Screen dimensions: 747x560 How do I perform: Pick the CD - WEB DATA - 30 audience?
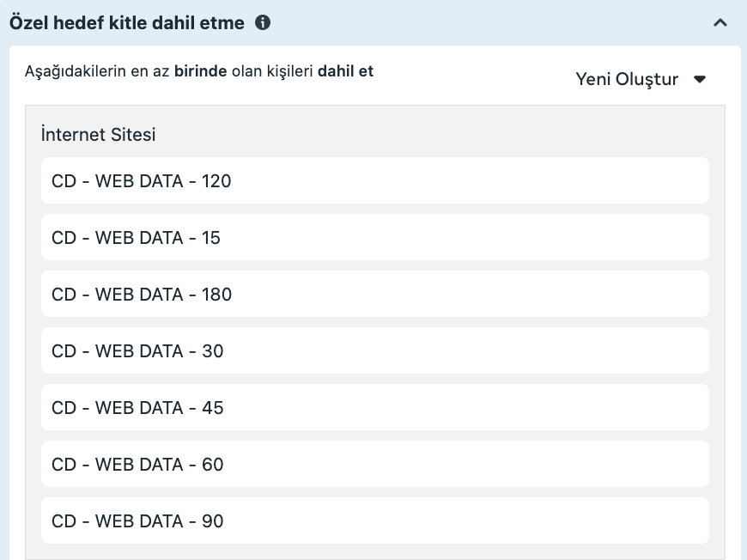click(x=374, y=351)
